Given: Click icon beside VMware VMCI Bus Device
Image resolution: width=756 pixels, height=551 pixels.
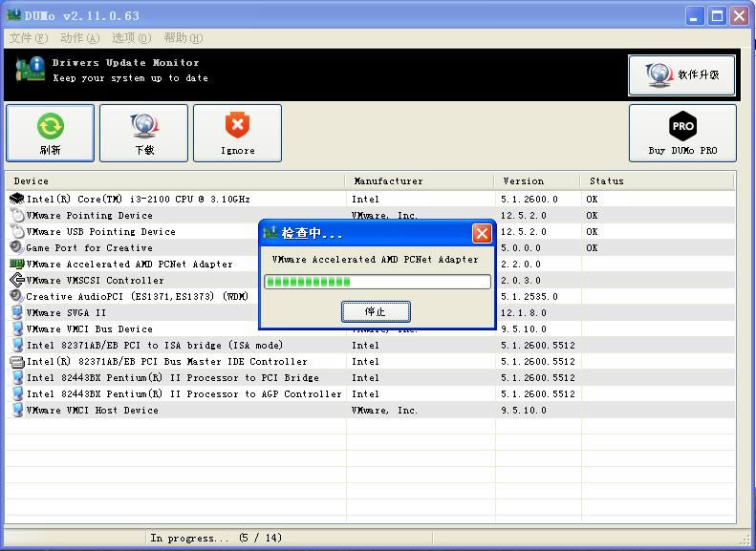Looking at the screenshot, I should click(x=17, y=328).
